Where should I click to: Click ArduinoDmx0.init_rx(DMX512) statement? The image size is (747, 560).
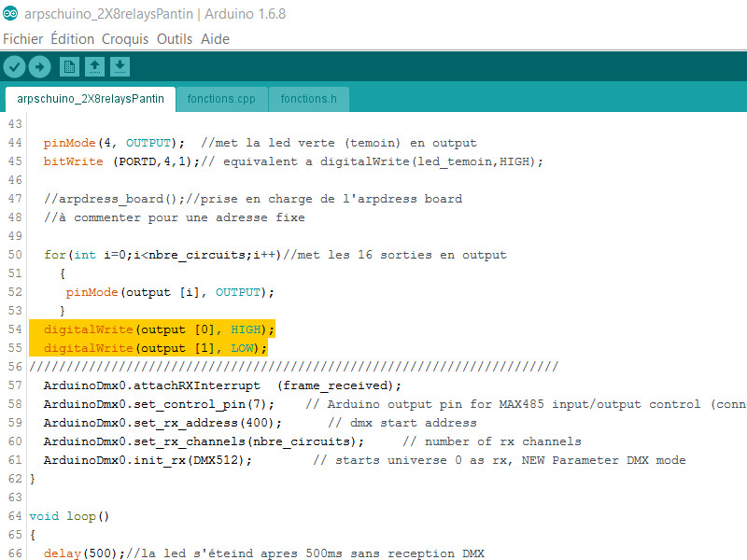coord(148,460)
